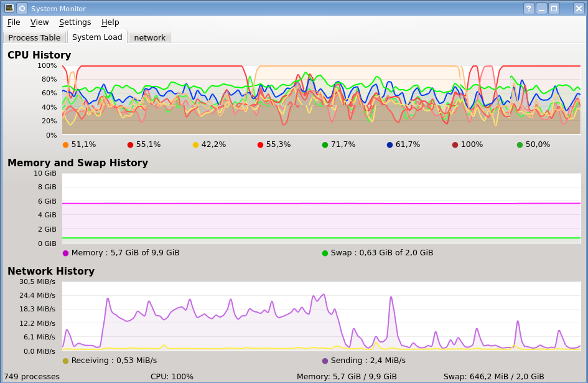Click the orange 51,1% CPU legend dot

(65, 145)
